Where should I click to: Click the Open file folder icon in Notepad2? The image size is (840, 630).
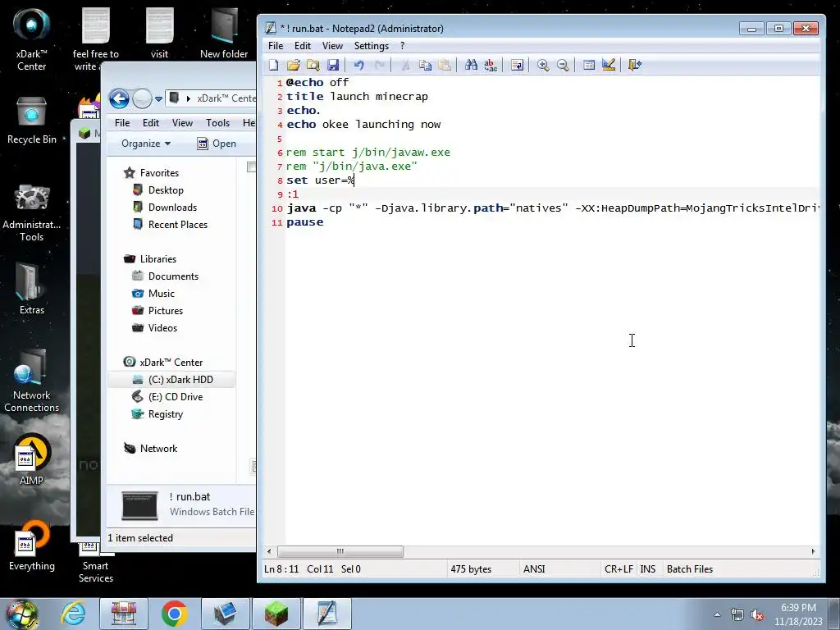tap(294, 66)
